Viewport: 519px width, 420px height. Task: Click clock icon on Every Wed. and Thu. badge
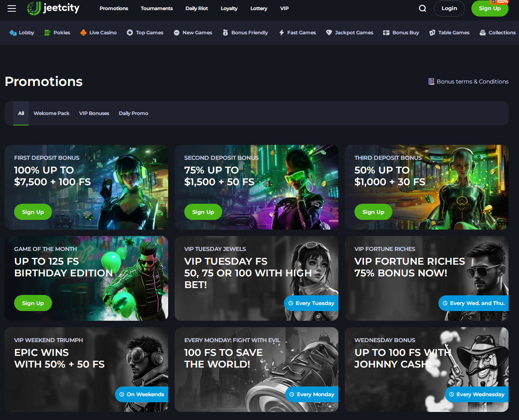[x=445, y=303]
